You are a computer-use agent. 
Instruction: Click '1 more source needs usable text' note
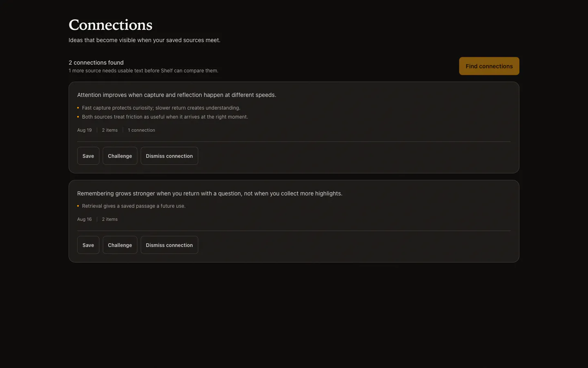(143, 71)
